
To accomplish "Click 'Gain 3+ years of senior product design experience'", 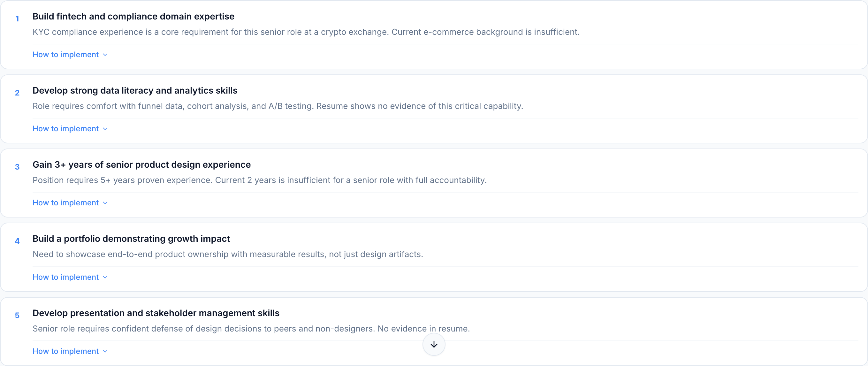I will [x=141, y=165].
